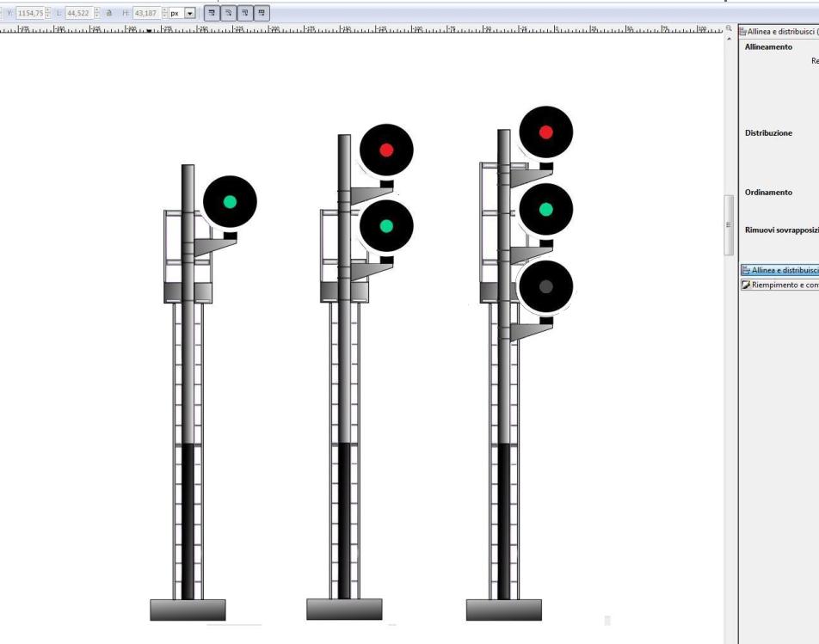Image resolution: width=819 pixels, height=644 pixels.
Task: Click the Y position input field
Action: coord(29,14)
